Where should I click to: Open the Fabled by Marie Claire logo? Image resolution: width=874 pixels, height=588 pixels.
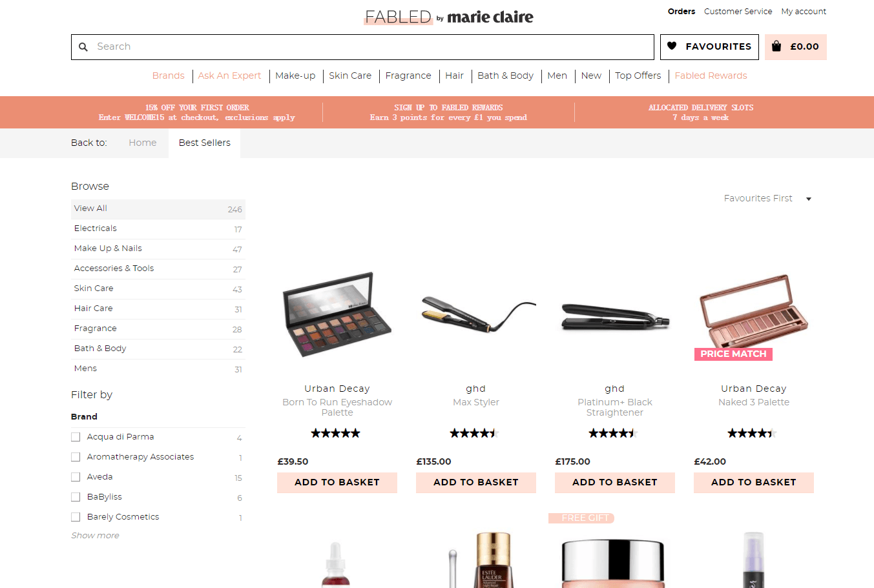449,17
